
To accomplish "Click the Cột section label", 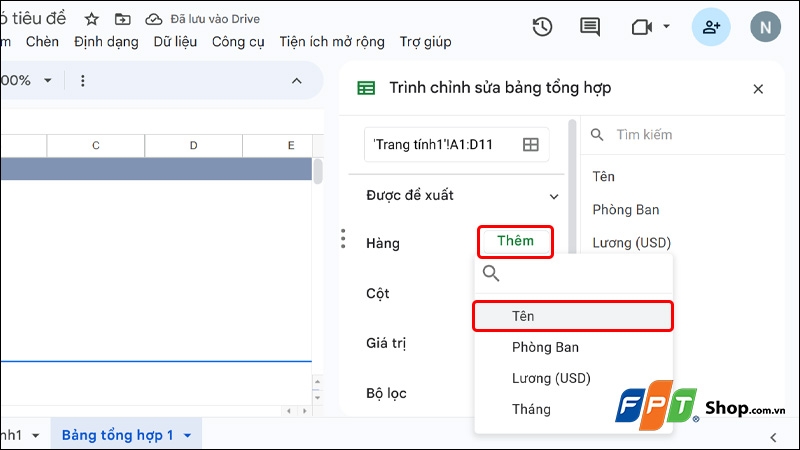I will [378, 294].
